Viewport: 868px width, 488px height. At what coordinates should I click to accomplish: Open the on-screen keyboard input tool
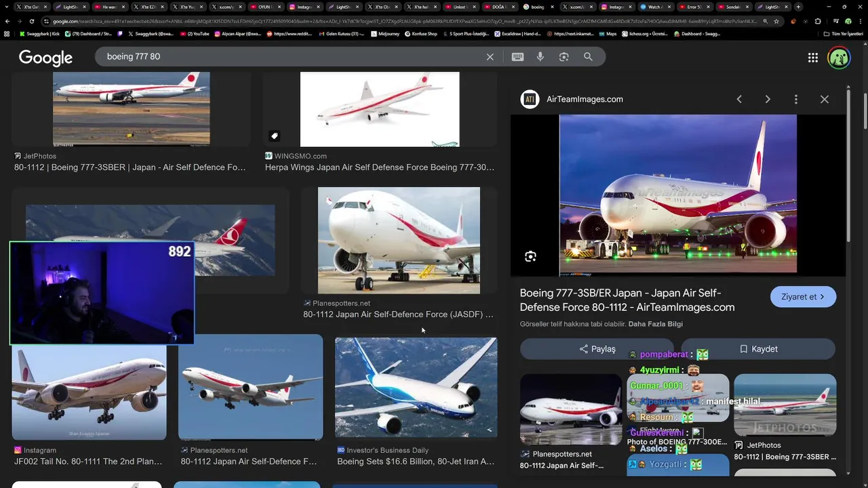pyautogui.click(x=517, y=57)
